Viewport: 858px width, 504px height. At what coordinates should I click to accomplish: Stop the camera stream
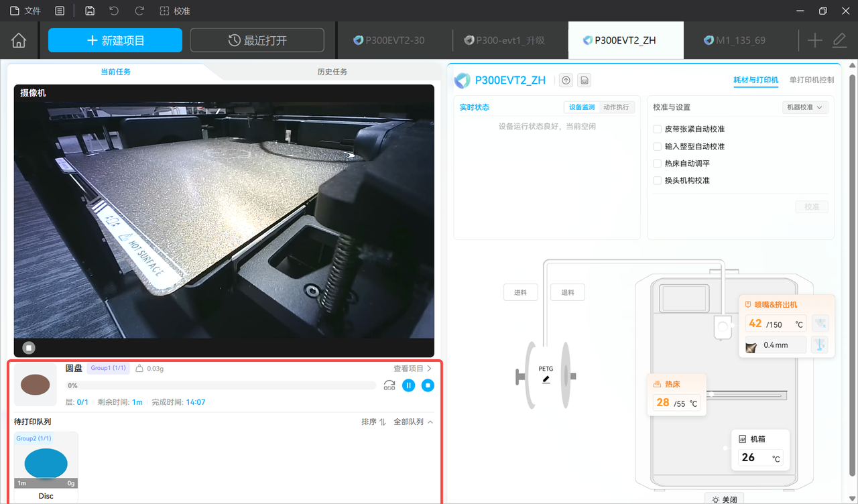(29, 348)
